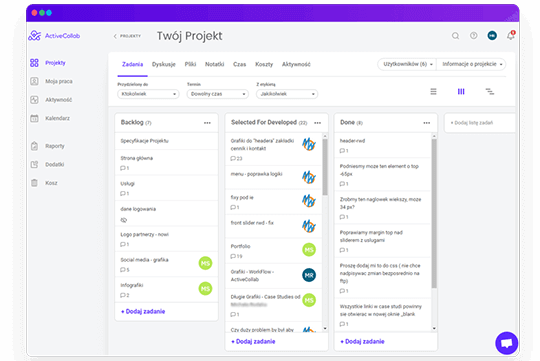
Task: Expand the Przydzielony do Ktokolwiek dropdown
Action: tap(148, 94)
